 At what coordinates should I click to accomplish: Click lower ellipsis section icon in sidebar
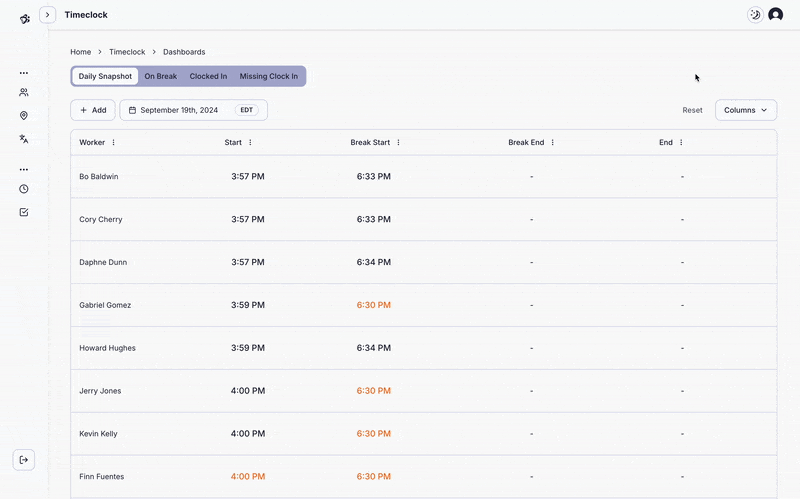tap(24, 169)
